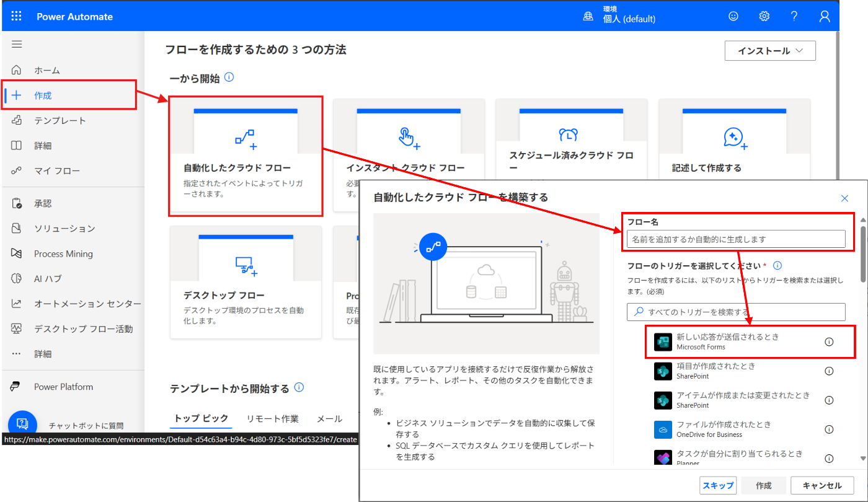
Task: Select the デスクトップ フロー card
Action: (246, 282)
